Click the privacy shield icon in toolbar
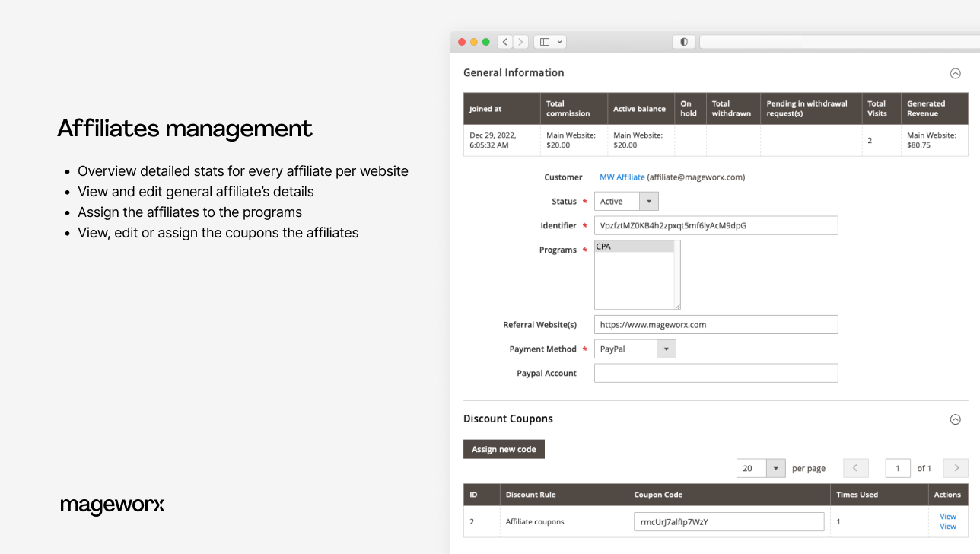This screenshot has width=980, height=554. 683,42
